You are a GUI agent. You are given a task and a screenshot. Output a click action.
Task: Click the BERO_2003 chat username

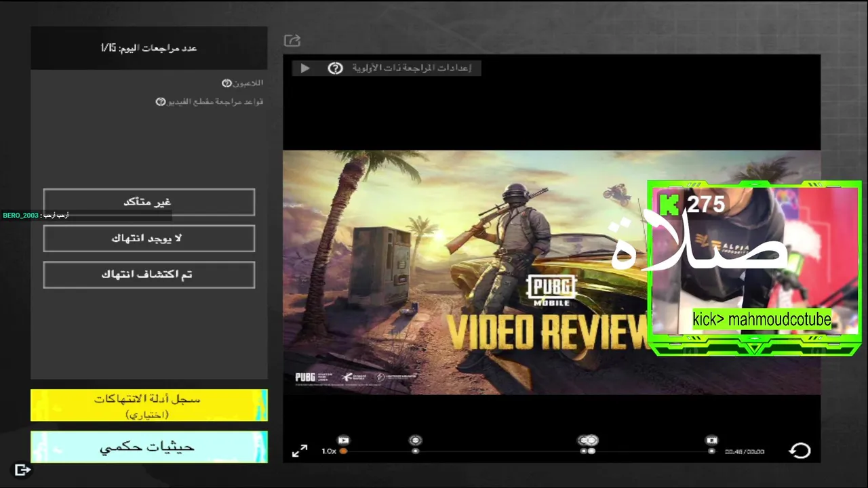pyautogui.click(x=20, y=216)
